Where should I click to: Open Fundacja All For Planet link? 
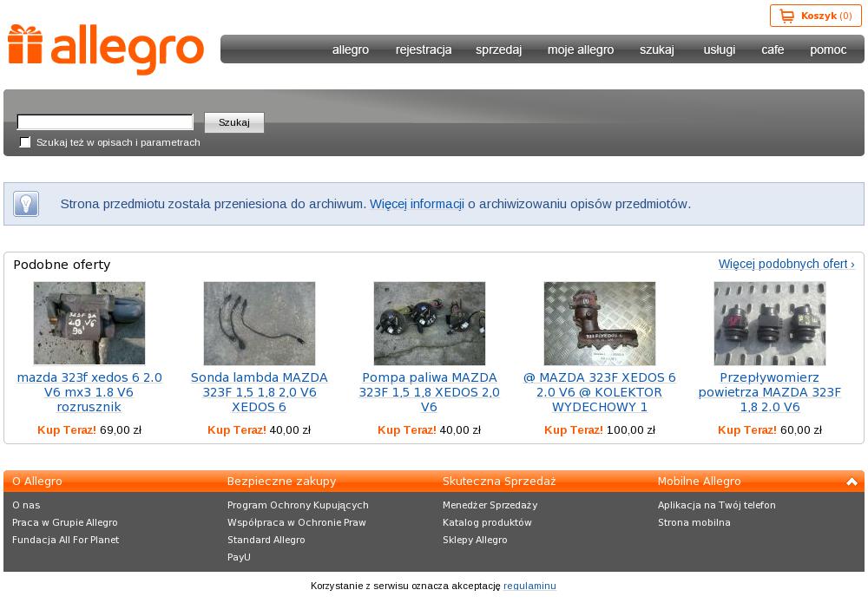click(65, 540)
